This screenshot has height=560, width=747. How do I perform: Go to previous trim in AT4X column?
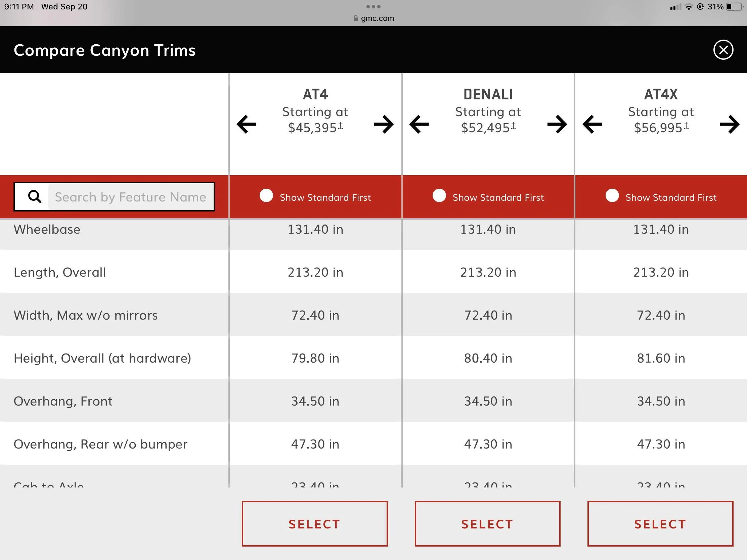(592, 124)
